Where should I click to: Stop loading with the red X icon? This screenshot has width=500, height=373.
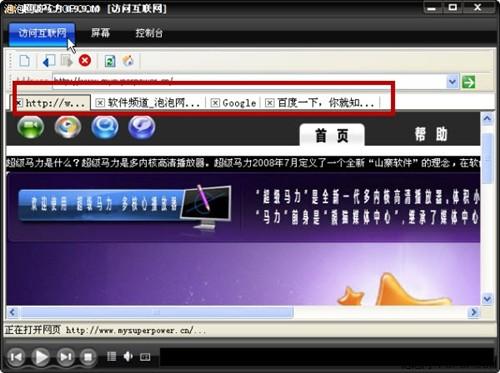pos(85,61)
